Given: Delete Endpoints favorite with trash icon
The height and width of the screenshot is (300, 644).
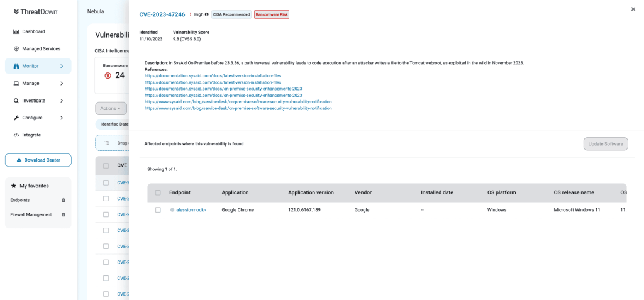Looking at the screenshot, I should 64,200.
